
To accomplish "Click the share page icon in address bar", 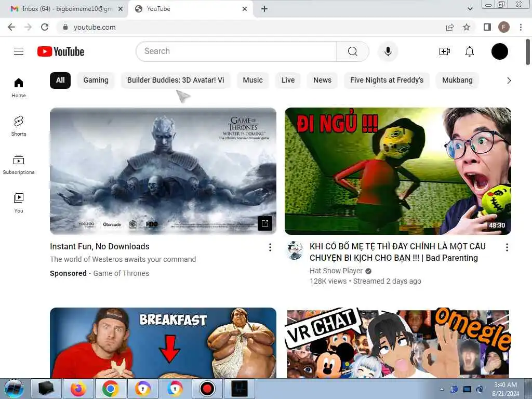I will [x=450, y=27].
